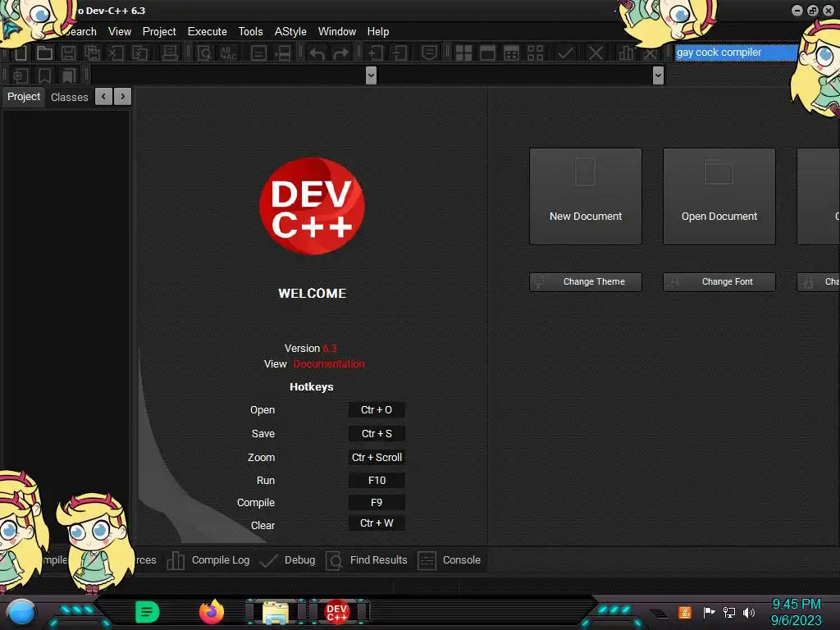Click the Compile four-squares toolbar icon
The width and height of the screenshot is (840, 630).
pos(463,52)
